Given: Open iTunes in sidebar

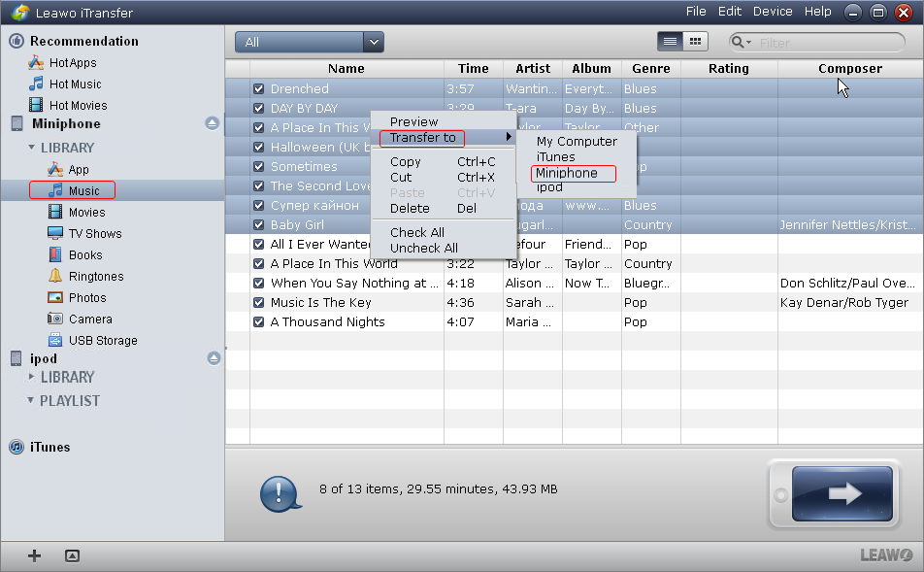Looking at the screenshot, I should pyautogui.click(x=40, y=447).
